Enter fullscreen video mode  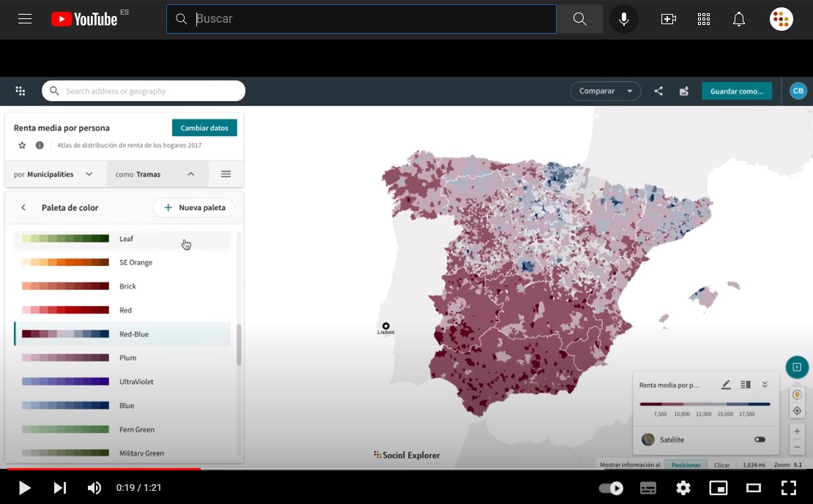pos(788,488)
